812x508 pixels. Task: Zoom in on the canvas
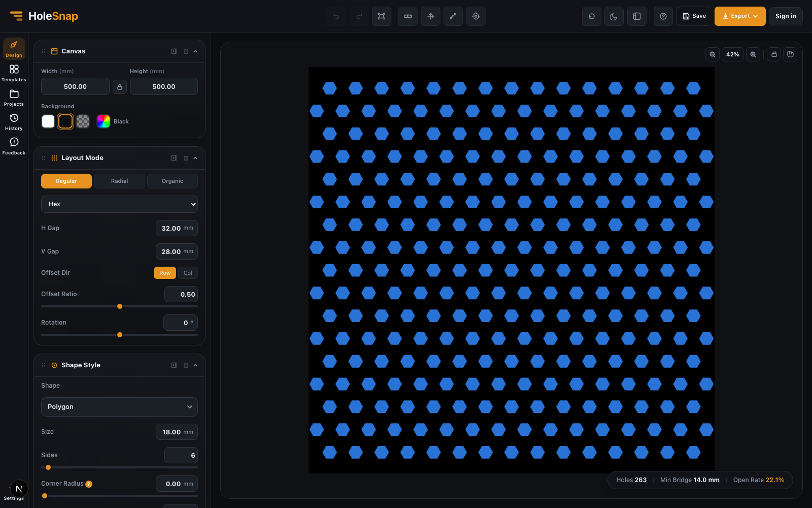coord(753,54)
